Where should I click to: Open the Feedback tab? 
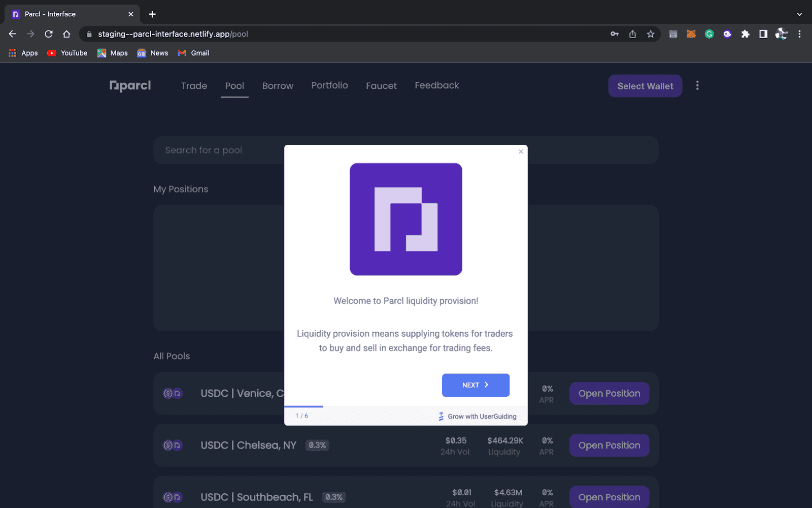(437, 85)
